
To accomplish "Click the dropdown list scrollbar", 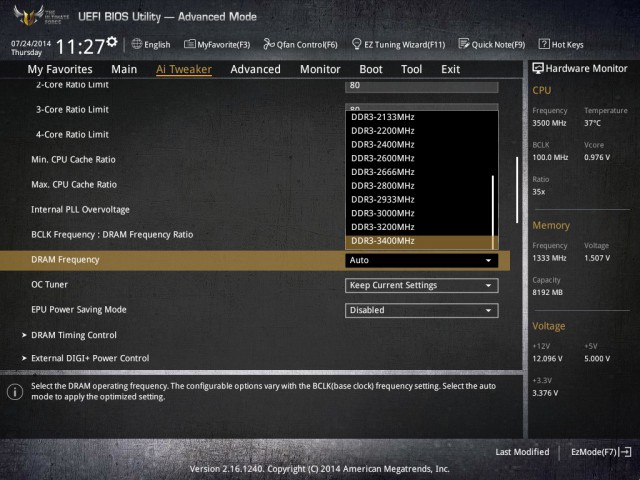I will 493,212.
